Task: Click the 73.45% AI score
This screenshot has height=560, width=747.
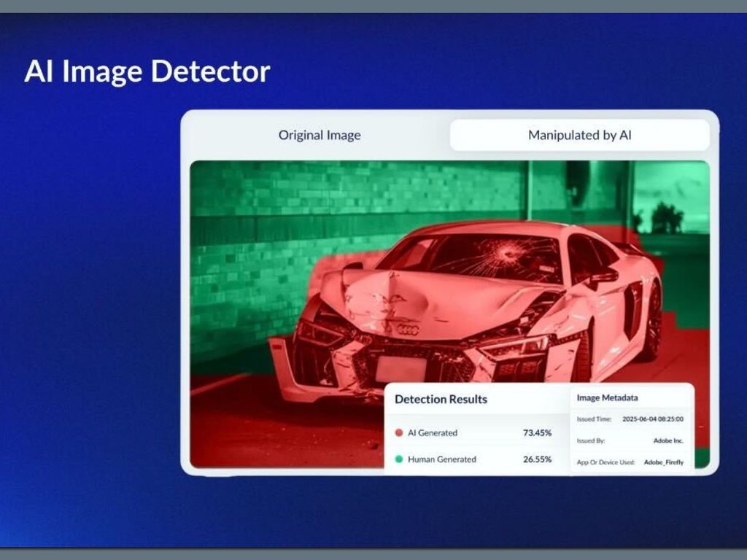Action: pos(537,433)
